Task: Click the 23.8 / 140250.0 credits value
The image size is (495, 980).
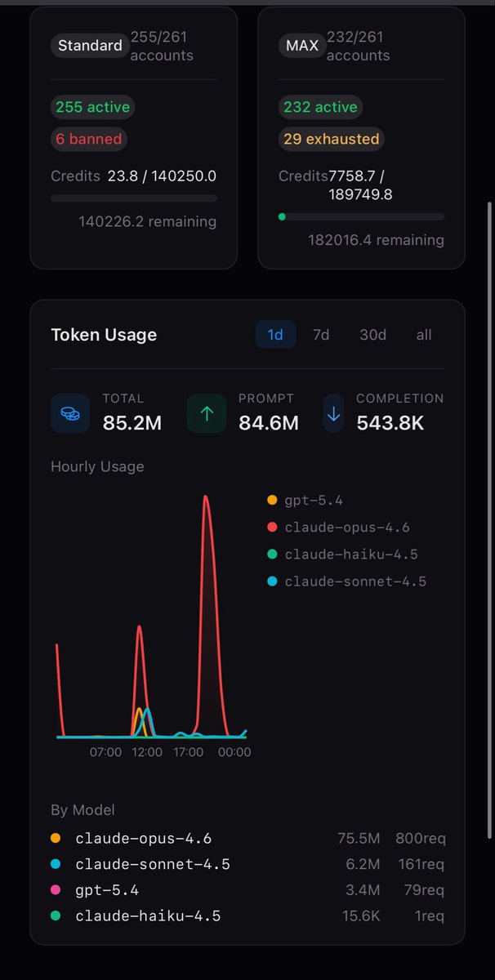Action: (x=162, y=176)
